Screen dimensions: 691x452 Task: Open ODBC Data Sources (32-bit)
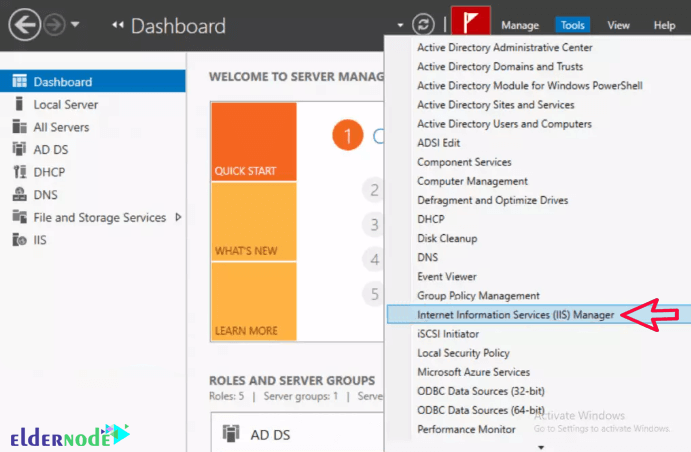click(481, 391)
